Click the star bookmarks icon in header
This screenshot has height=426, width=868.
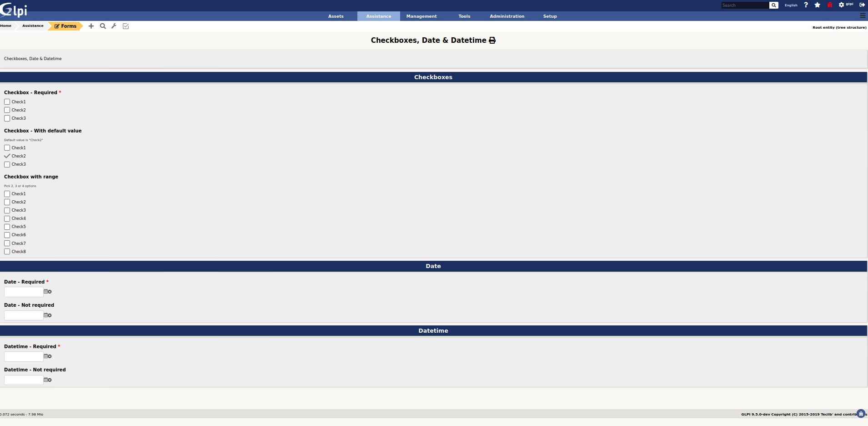tap(817, 5)
